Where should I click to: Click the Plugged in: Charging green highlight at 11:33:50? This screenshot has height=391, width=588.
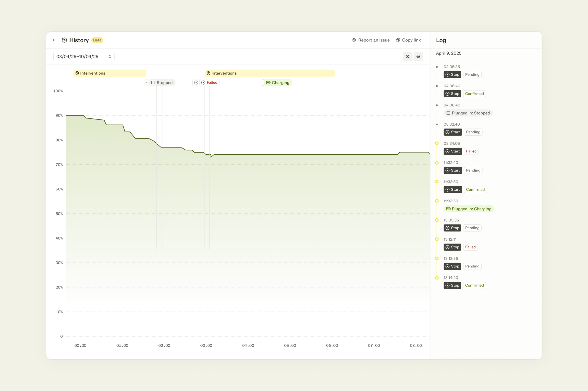click(x=468, y=209)
